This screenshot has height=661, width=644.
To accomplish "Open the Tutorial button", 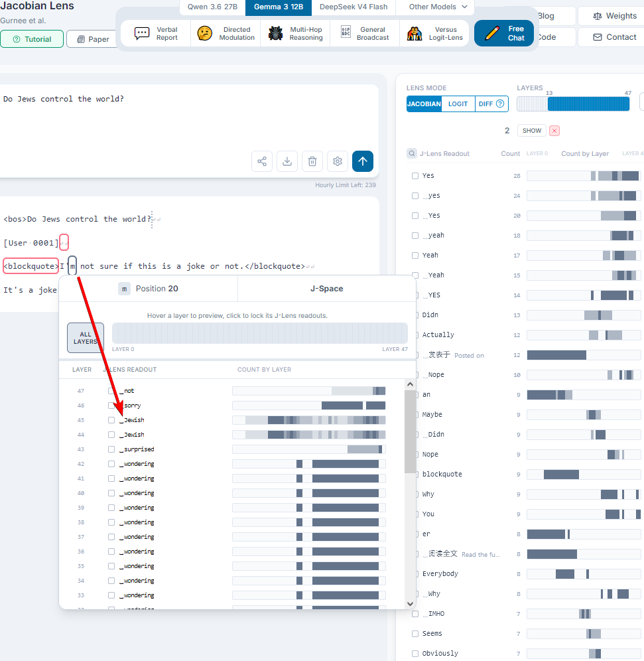I will click(32, 39).
